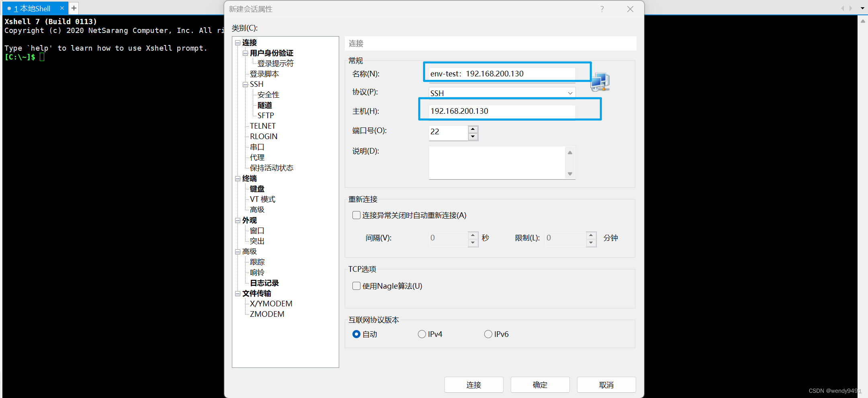The height and width of the screenshot is (398, 868).
Task: Click the tab scroll left arrow
Action: point(843,8)
